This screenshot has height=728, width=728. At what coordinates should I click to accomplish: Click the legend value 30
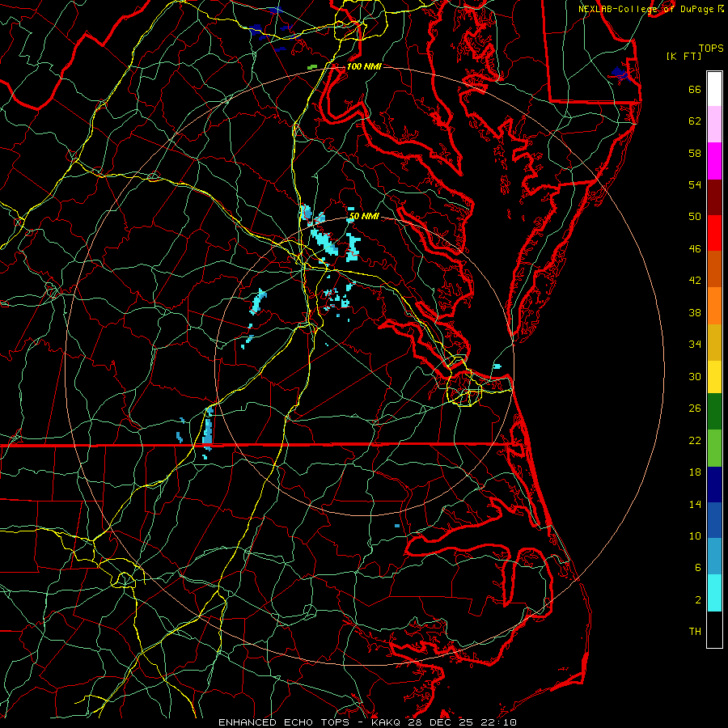pyautogui.click(x=695, y=376)
